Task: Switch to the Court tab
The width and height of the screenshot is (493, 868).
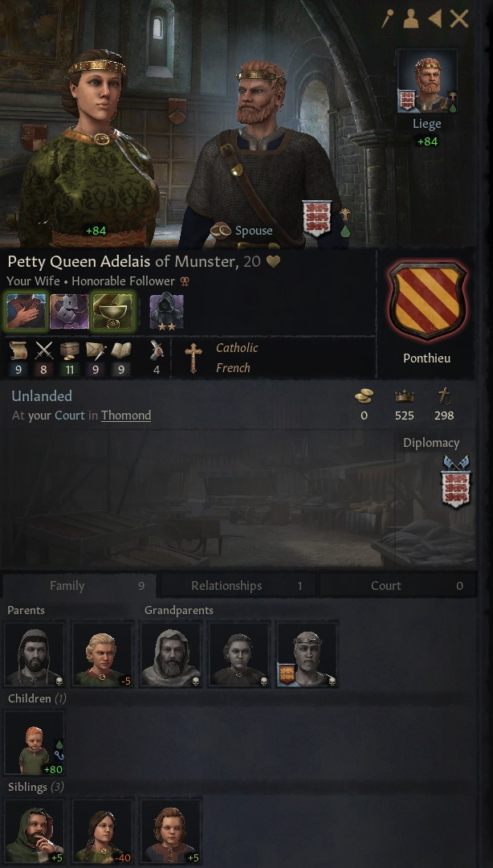Action: pos(398,586)
